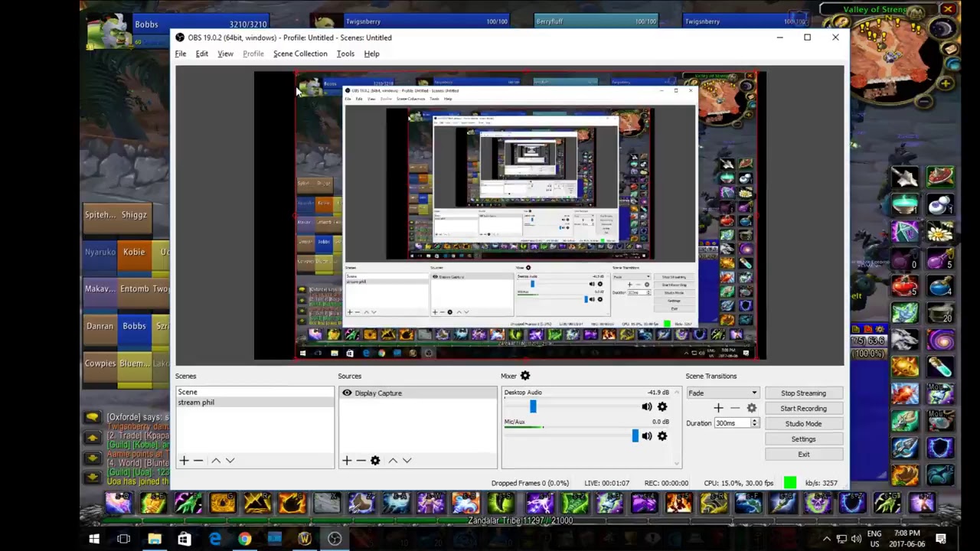This screenshot has width=980, height=551.
Task: Open the Fade transition dropdown
Action: tap(723, 393)
